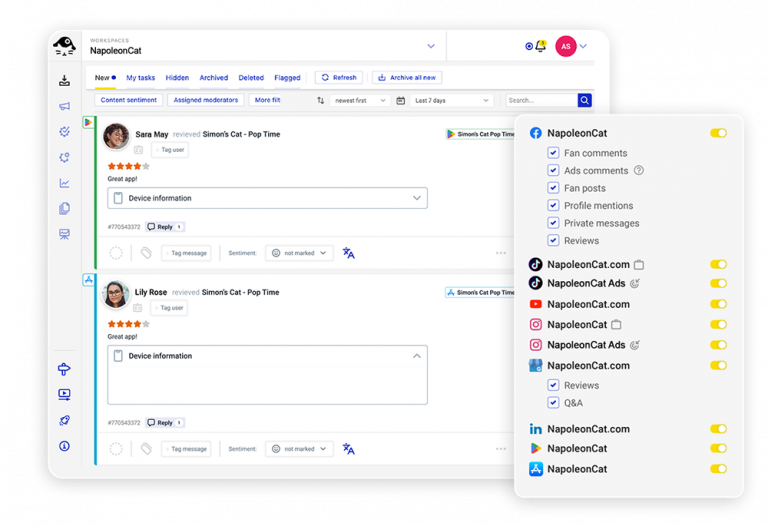Click the tag icon in Sara May's review

tap(146, 253)
